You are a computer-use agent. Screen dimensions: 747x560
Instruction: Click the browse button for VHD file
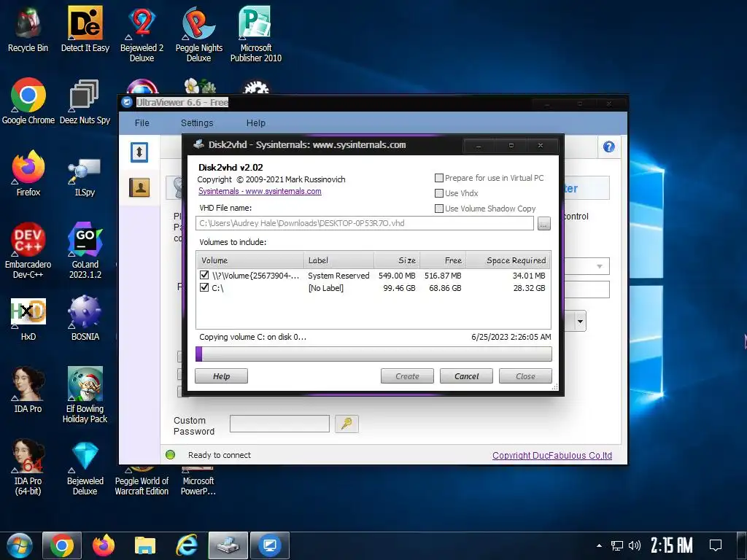pyautogui.click(x=544, y=223)
